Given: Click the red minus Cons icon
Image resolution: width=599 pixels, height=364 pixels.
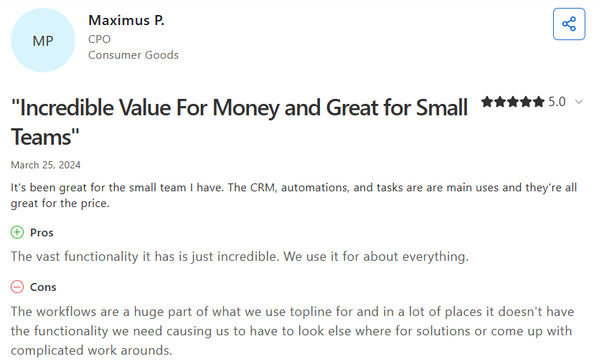Looking at the screenshot, I should coord(17,287).
